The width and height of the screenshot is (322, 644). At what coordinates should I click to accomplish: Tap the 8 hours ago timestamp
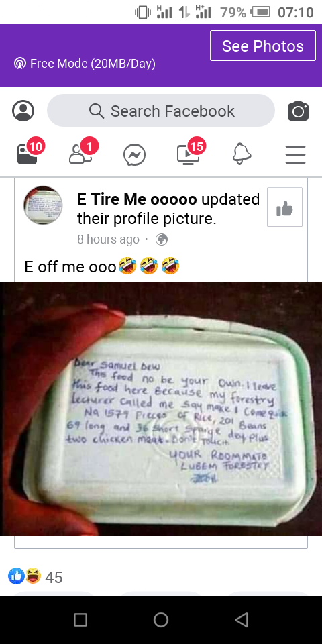[x=109, y=239]
